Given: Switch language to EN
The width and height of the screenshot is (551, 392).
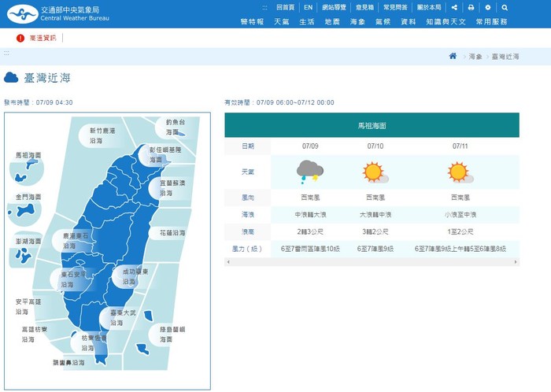Looking at the screenshot, I should 309,7.
